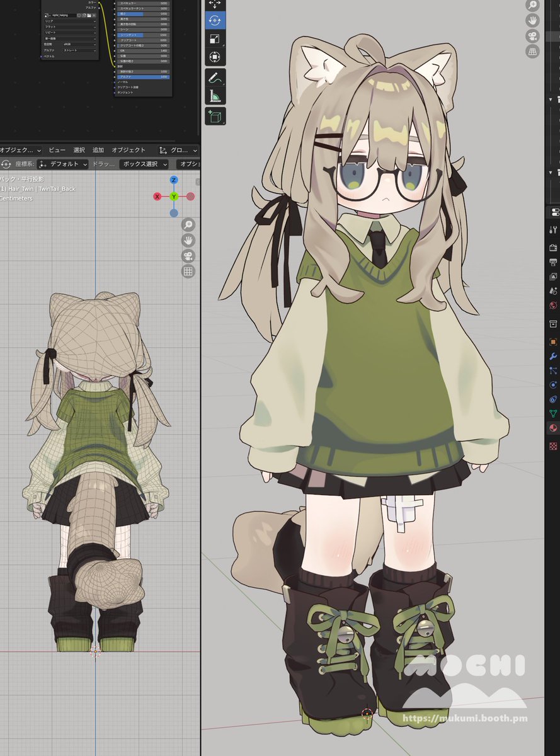The height and width of the screenshot is (756, 560).
Task: Click the ベクトル input socket on image node
Action: point(42,57)
